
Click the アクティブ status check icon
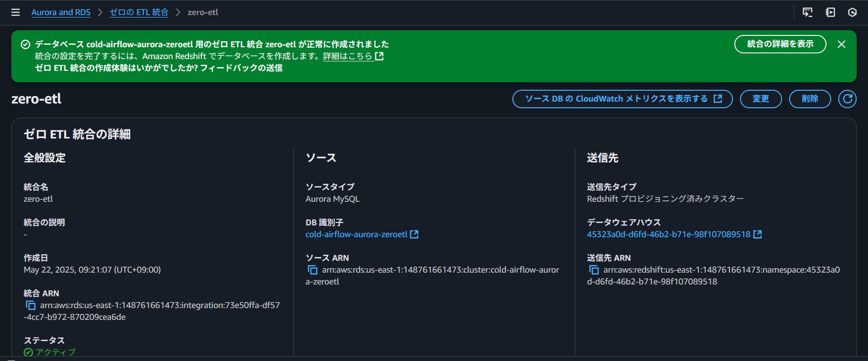click(x=28, y=352)
